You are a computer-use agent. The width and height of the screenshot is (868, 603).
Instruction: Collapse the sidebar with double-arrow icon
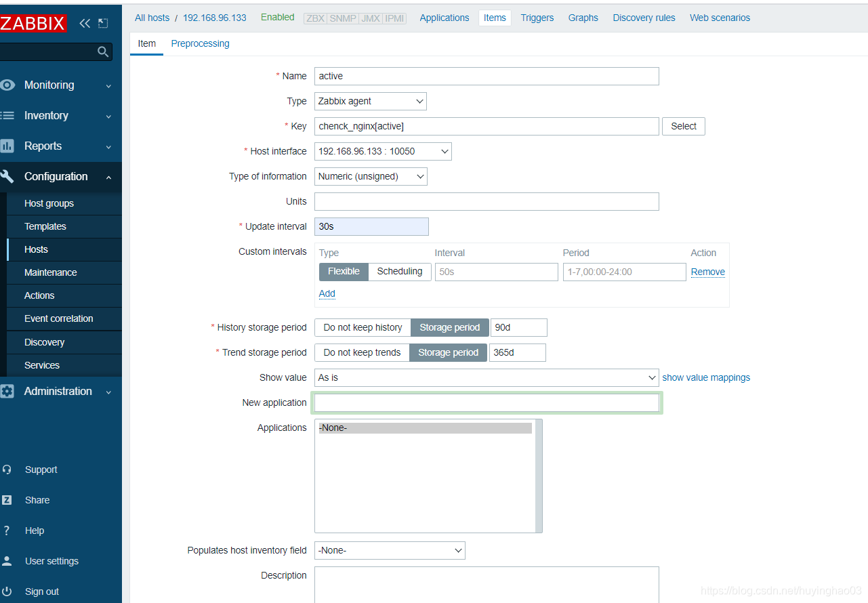(x=85, y=24)
